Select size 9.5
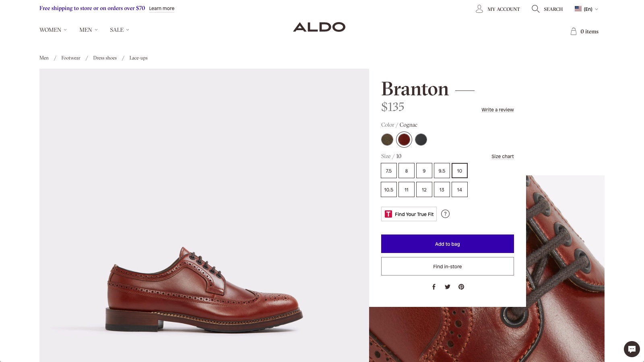The height and width of the screenshot is (362, 644). pos(442,171)
